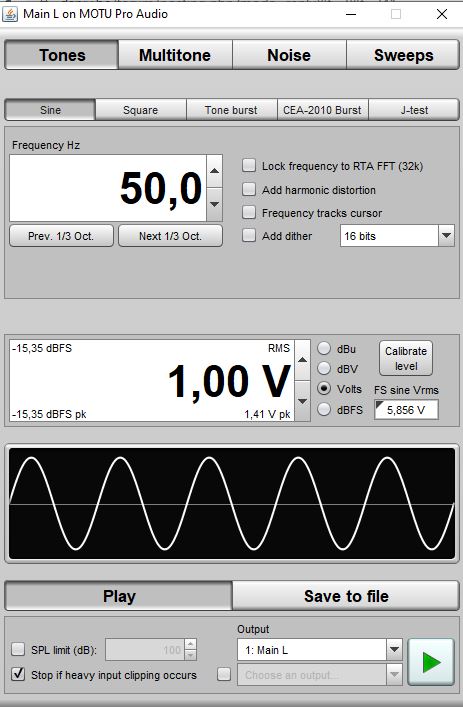Click the FS sine Vrms 5,856 V field
This screenshot has height=707, width=463.
pos(406,410)
